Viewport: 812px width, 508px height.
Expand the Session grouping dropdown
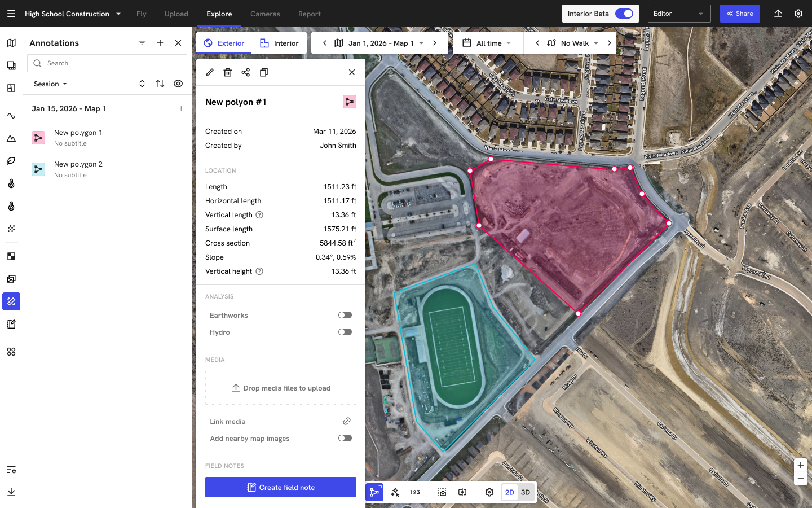(50, 84)
